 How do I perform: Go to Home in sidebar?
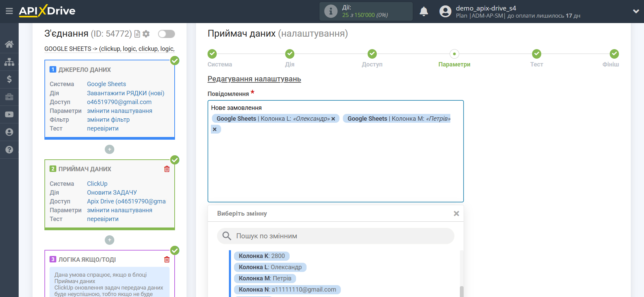9,44
